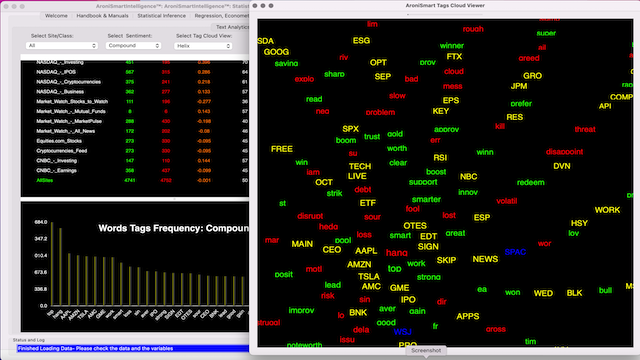Close the AroniSmart Tags Cloud Viewer window

coord(255,6)
